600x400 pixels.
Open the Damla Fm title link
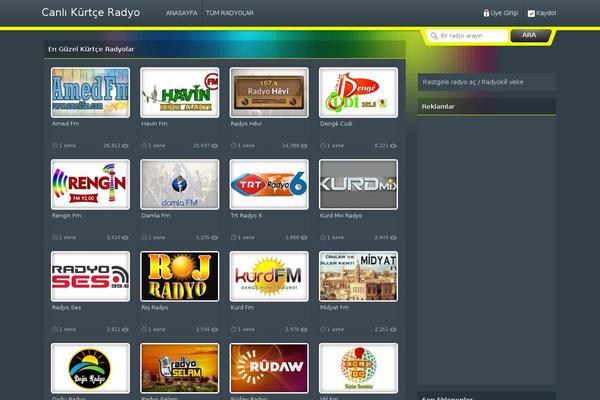(x=156, y=216)
